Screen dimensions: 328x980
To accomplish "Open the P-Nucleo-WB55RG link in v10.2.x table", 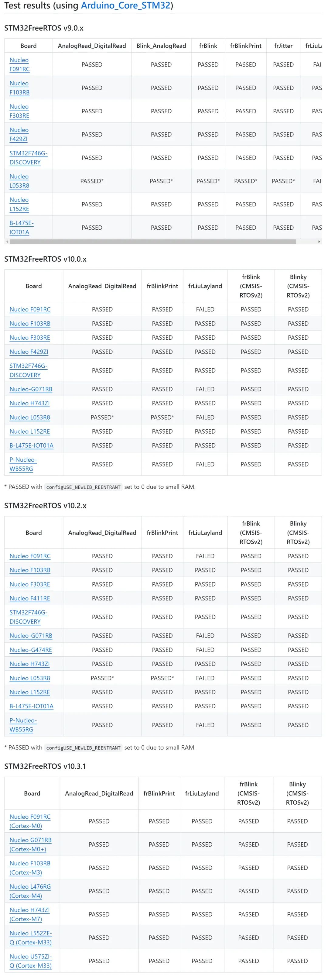I will [x=22, y=725].
